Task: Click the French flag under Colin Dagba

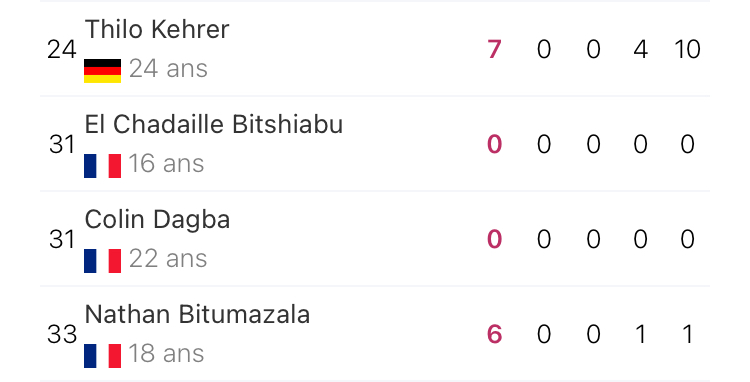Action: coord(102,261)
